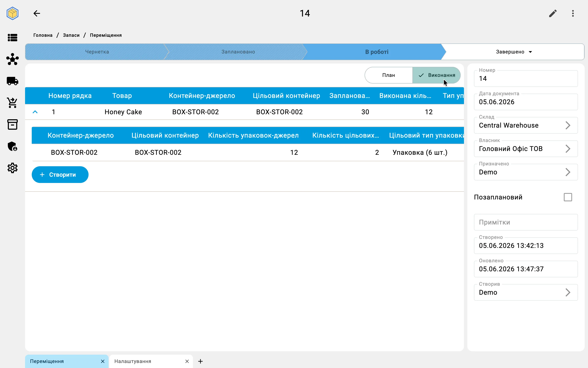
Task: Open the Призначено Demo chevron
Action: point(568,172)
